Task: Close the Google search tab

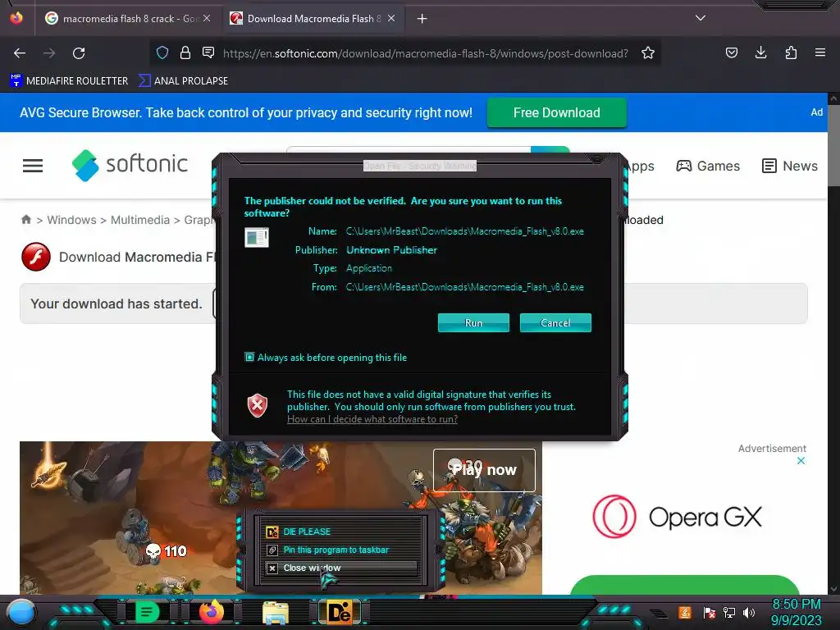Action: 207,18
